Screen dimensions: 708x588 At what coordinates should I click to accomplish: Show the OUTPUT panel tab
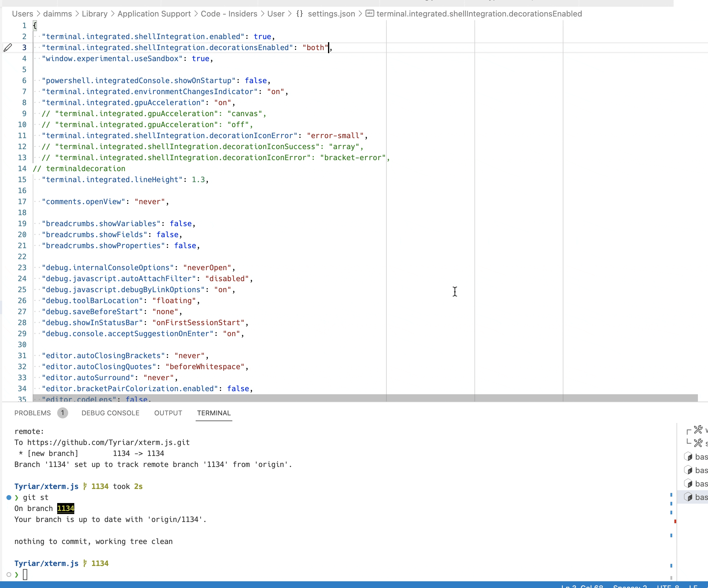168,413
